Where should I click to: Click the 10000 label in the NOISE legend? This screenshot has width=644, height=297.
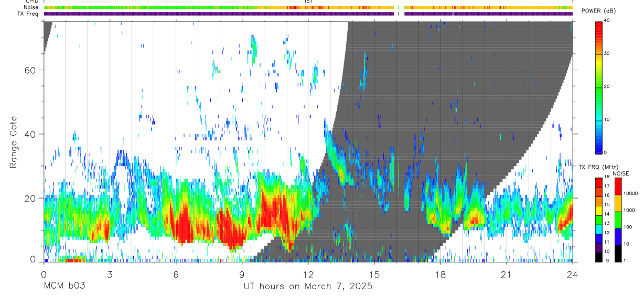pyautogui.click(x=630, y=193)
